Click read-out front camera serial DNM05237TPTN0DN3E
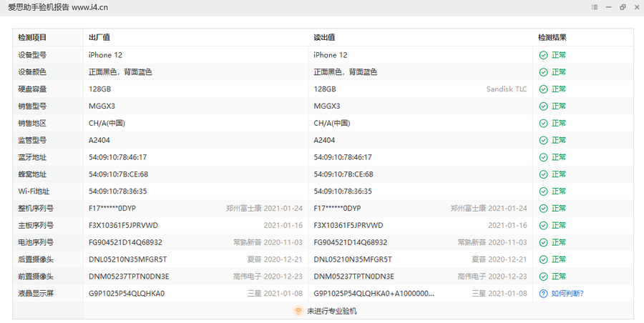 coord(353,277)
